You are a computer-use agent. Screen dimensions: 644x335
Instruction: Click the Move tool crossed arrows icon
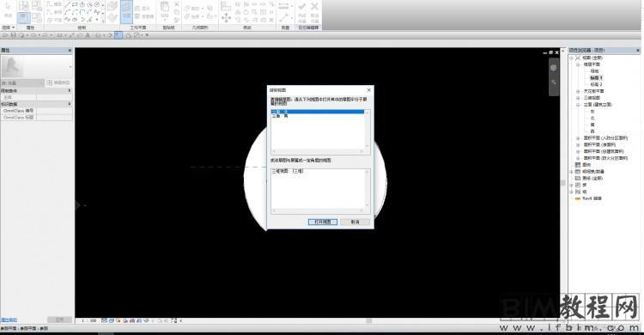pyautogui.click(x=226, y=18)
